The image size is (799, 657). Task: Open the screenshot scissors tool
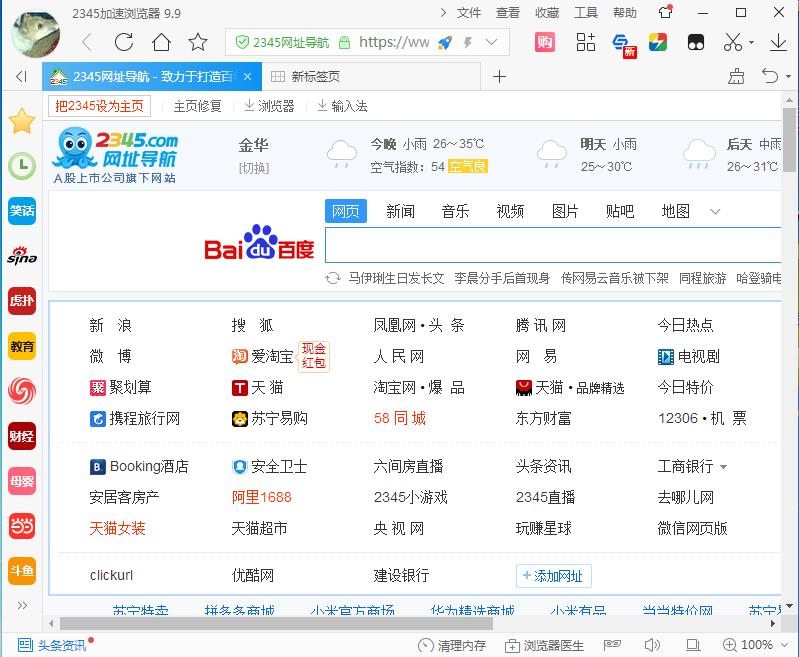click(x=732, y=42)
